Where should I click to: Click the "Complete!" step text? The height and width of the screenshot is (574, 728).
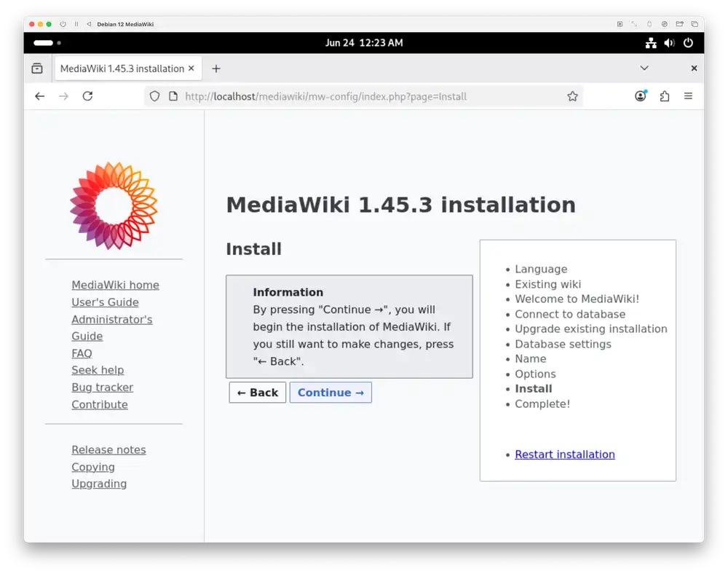(x=542, y=404)
